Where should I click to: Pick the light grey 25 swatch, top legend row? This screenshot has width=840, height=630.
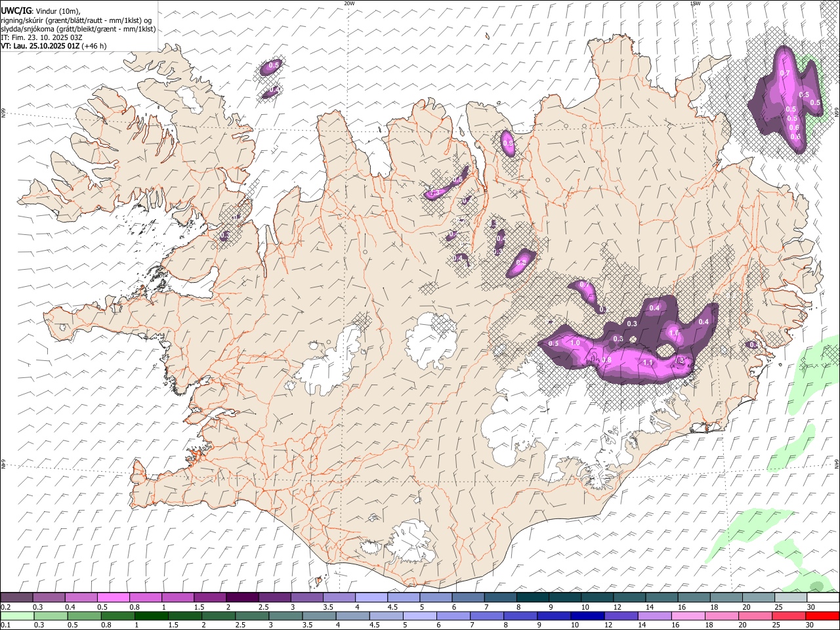click(x=791, y=598)
